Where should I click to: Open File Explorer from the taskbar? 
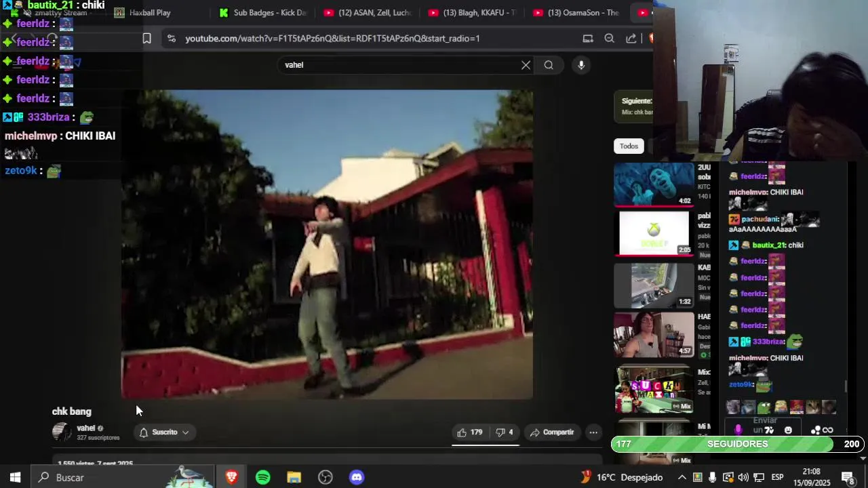294,477
